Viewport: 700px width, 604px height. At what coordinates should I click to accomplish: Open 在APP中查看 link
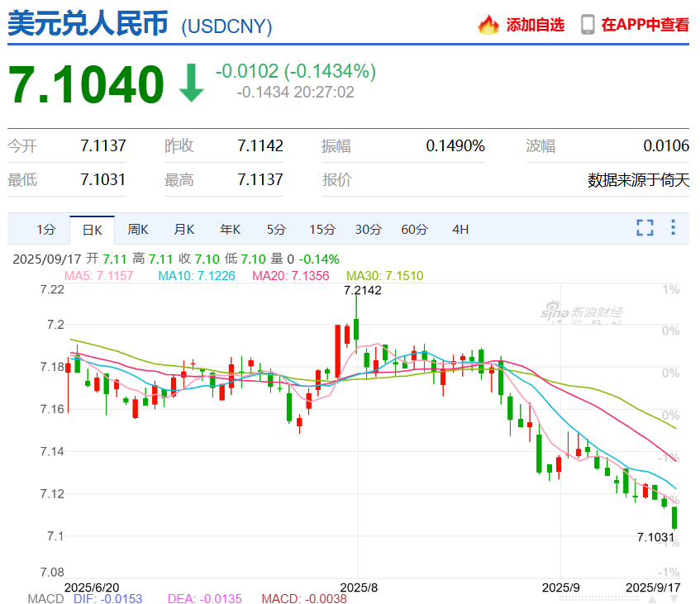coord(645,25)
